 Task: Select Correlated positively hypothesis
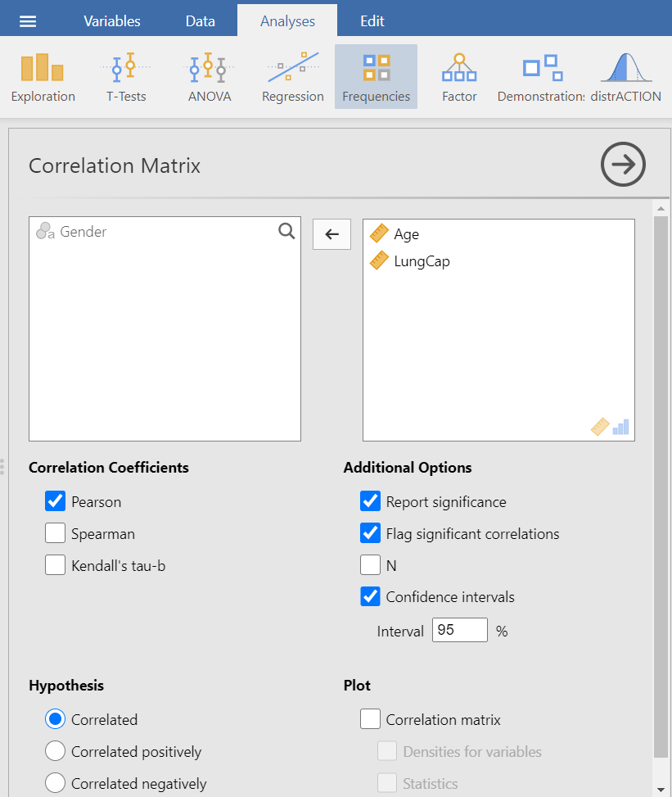pyautogui.click(x=56, y=751)
